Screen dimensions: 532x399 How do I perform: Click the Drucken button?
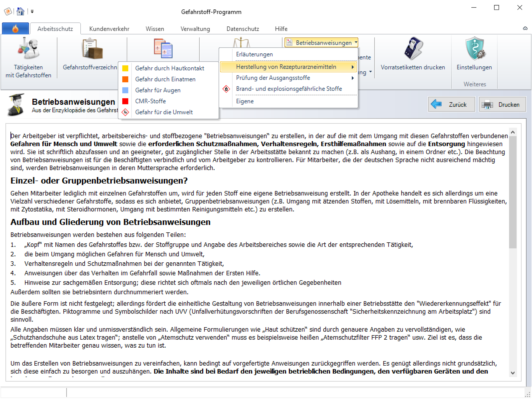[502, 104]
